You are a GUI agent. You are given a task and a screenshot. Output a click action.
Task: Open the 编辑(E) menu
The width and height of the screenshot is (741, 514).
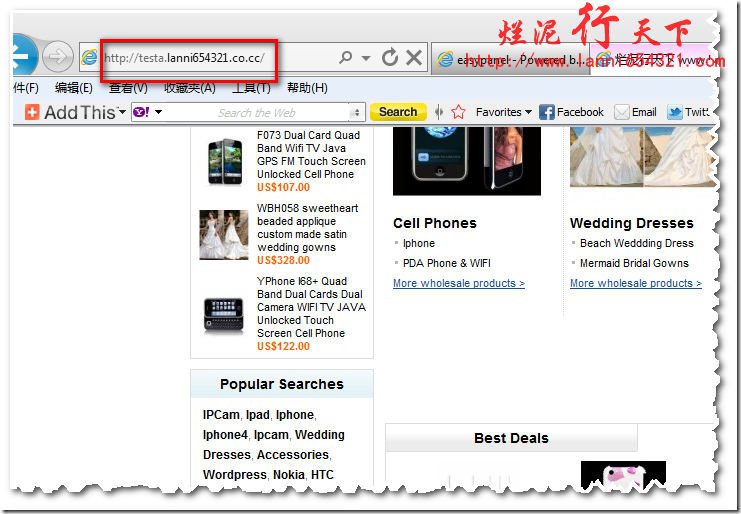click(73, 88)
